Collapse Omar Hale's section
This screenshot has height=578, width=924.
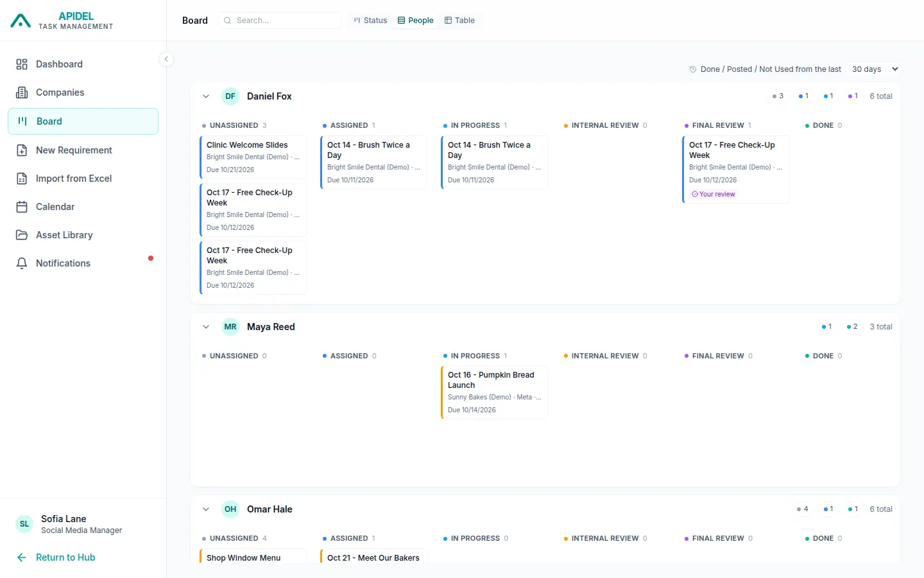[x=206, y=509]
